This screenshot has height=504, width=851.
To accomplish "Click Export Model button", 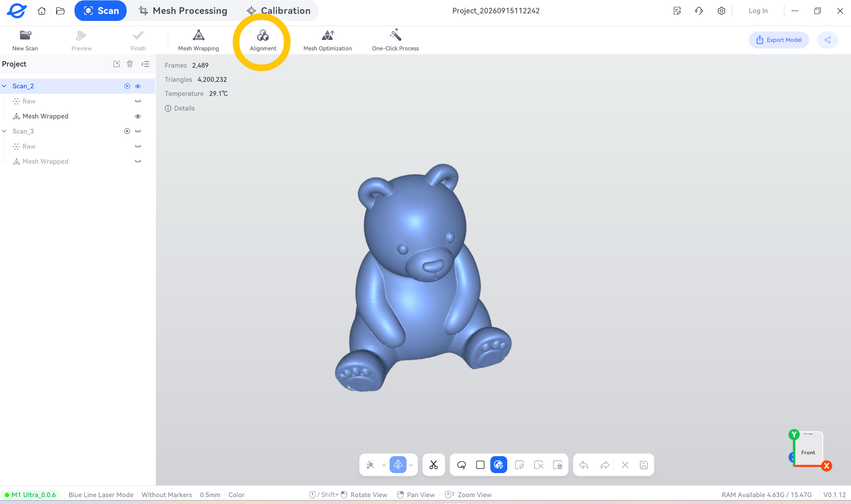I will [x=779, y=40].
